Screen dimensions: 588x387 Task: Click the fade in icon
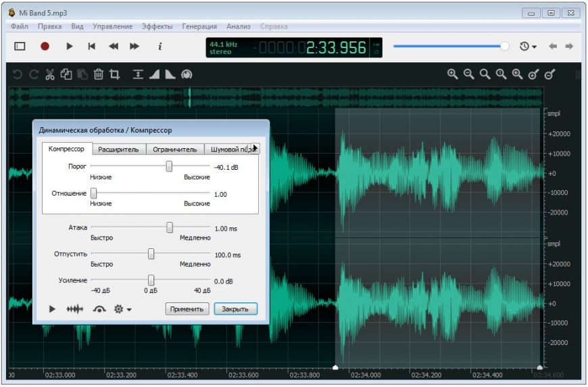(x=154, y=74)
